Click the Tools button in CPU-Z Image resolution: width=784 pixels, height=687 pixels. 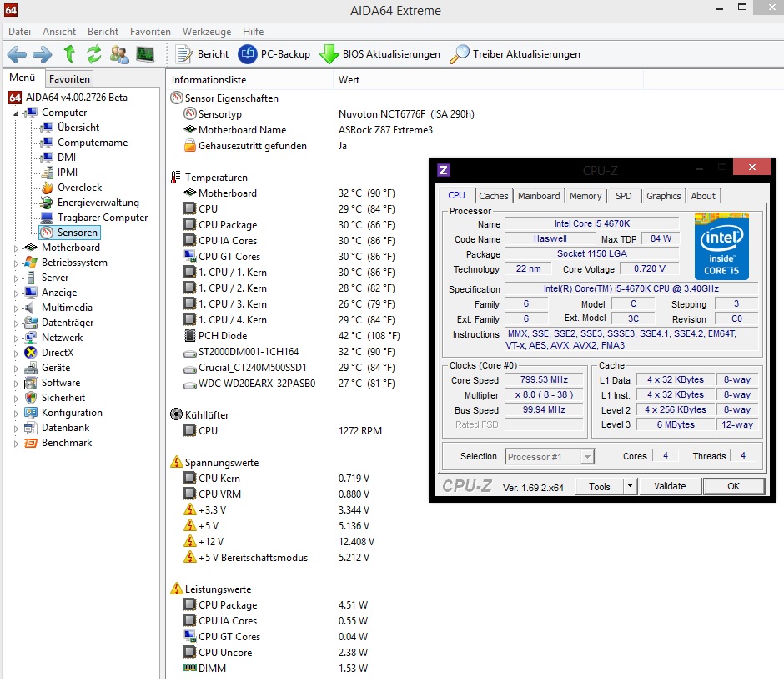[x=599, y=486]
